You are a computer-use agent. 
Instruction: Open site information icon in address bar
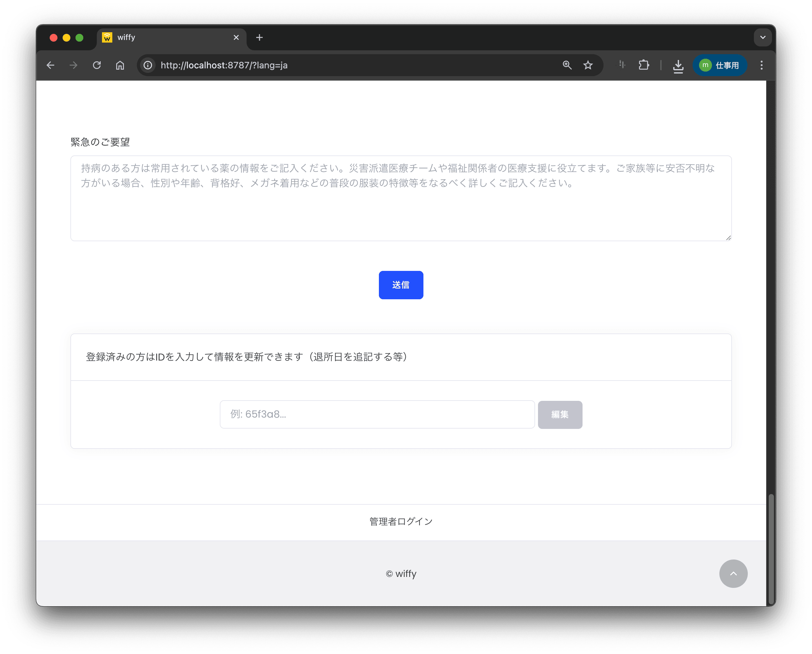[x=148, y=65]
